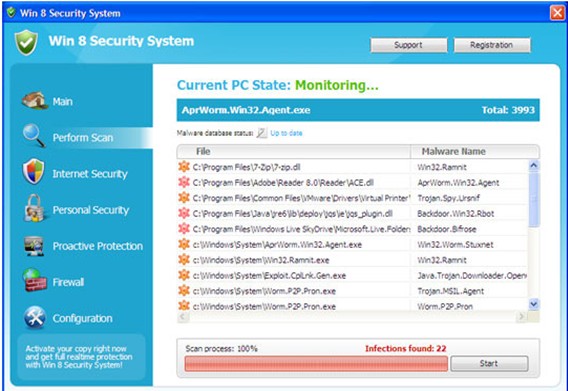Image resolution: width=568 pixels, height=391 pixels.
Task: Click the Infections found: 22 text
Action: 406,349
